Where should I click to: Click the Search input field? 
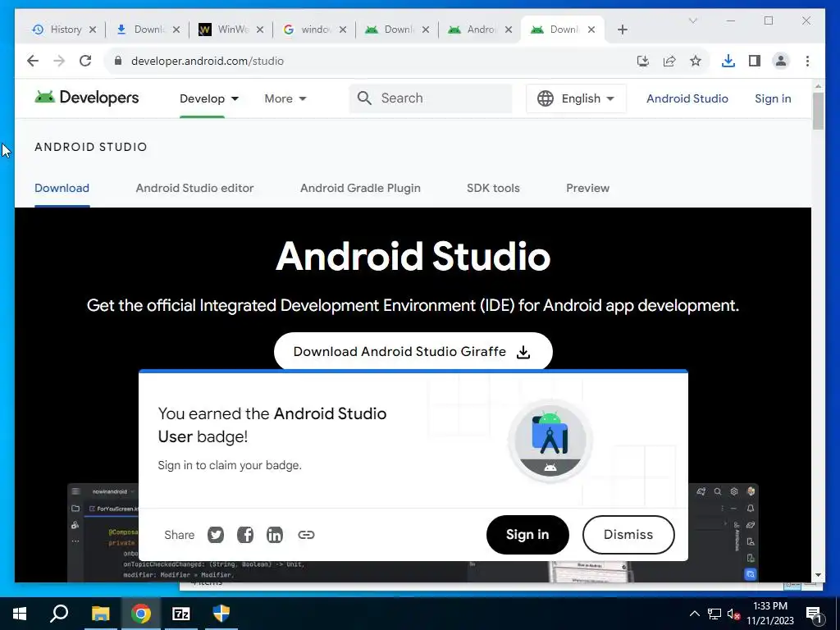pos(430,98)
